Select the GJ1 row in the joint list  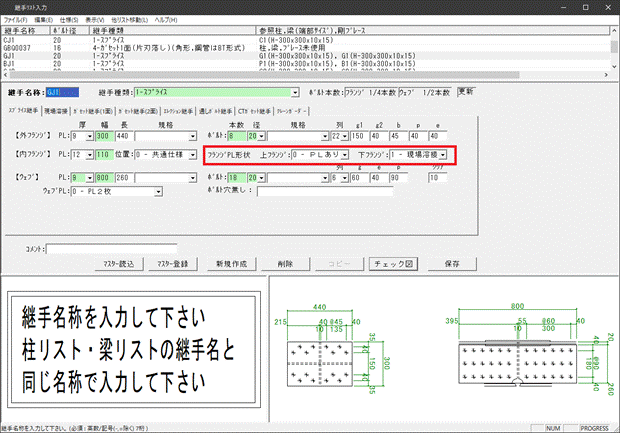click(x=306, y=56)
